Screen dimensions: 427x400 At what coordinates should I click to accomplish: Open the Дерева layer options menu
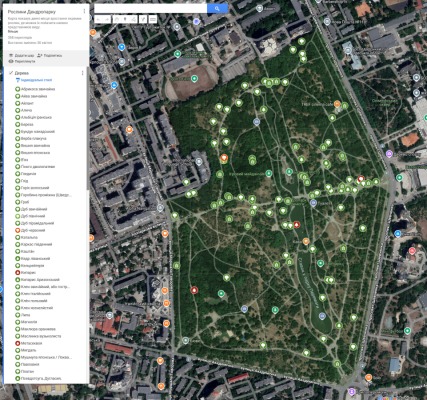tap(82, 73)
